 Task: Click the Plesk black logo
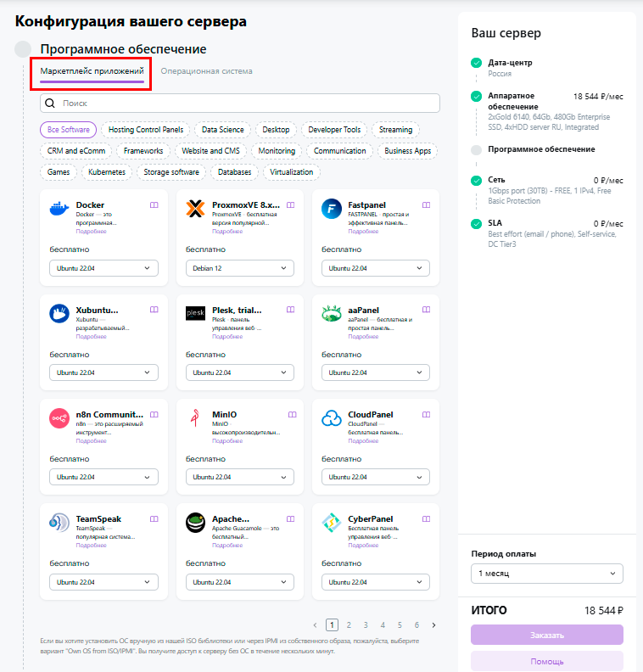(x=195, y=313)
